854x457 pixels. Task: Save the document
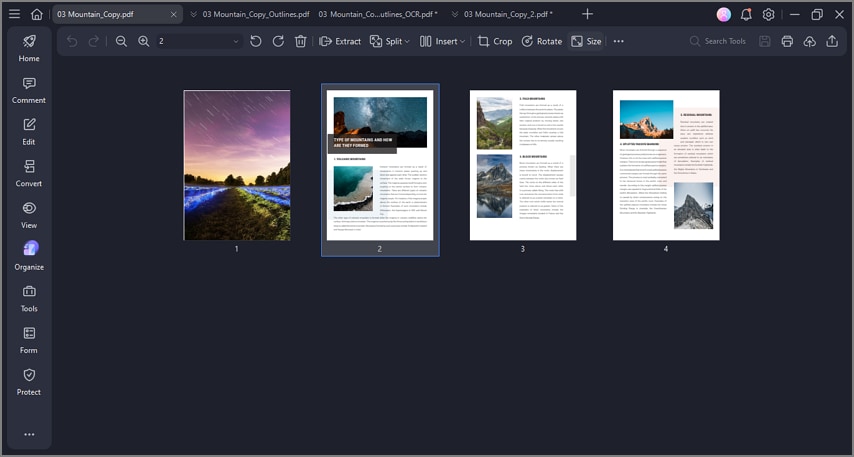(x=765, y=41)
